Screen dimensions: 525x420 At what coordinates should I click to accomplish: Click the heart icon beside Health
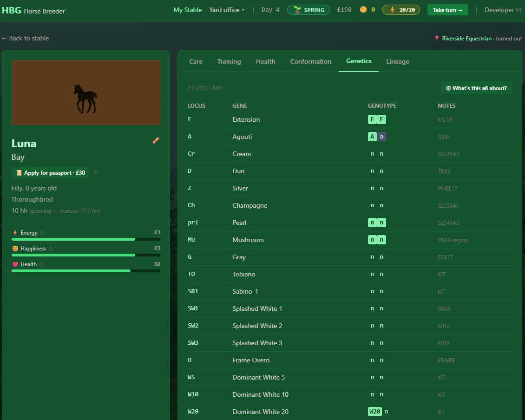16,264
